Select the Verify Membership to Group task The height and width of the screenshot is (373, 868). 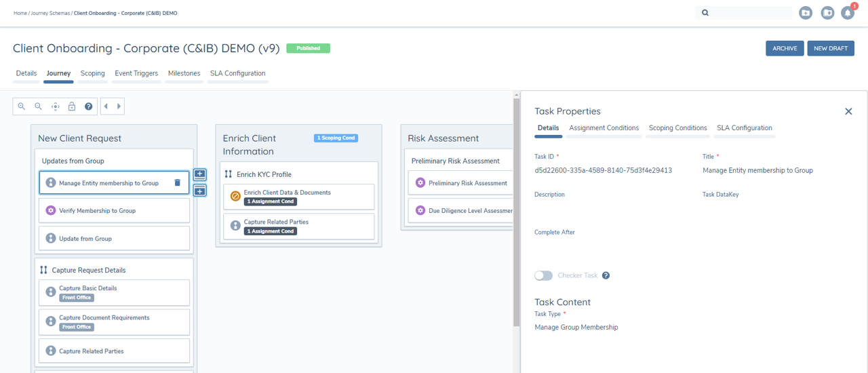[x=114, y=210]
